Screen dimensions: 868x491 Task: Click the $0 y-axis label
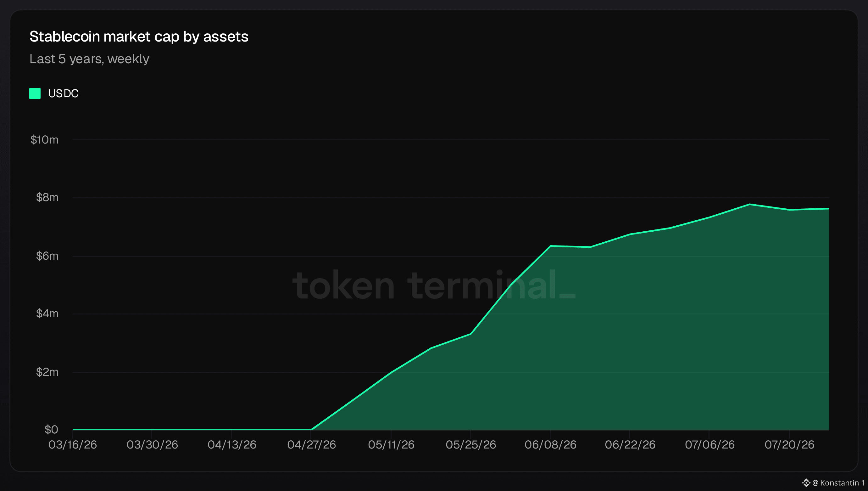tap(51, 430)
